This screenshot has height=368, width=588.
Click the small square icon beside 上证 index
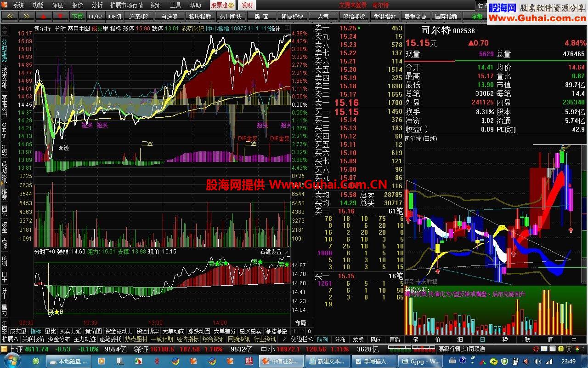(4, 349)
